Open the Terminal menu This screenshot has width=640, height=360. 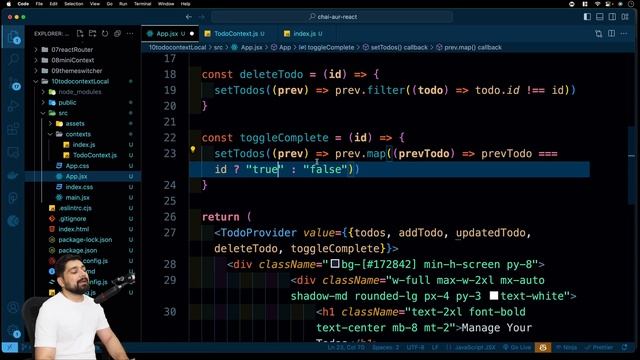(142, 4)
